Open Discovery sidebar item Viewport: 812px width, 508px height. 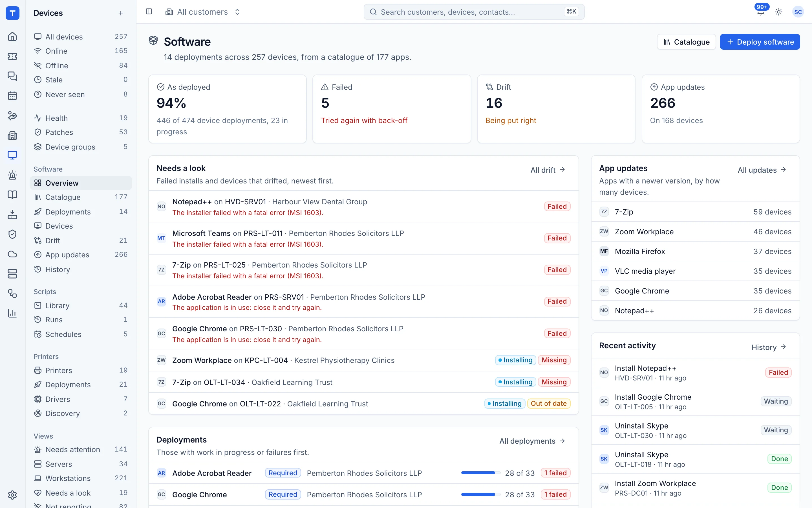tap(81, 413)
